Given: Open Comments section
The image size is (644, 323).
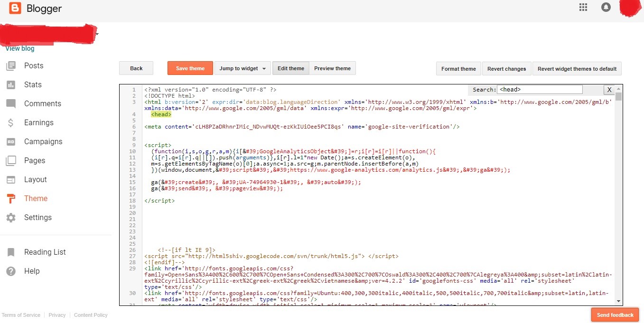Looking at the screenshot, I should pos(43,104).
